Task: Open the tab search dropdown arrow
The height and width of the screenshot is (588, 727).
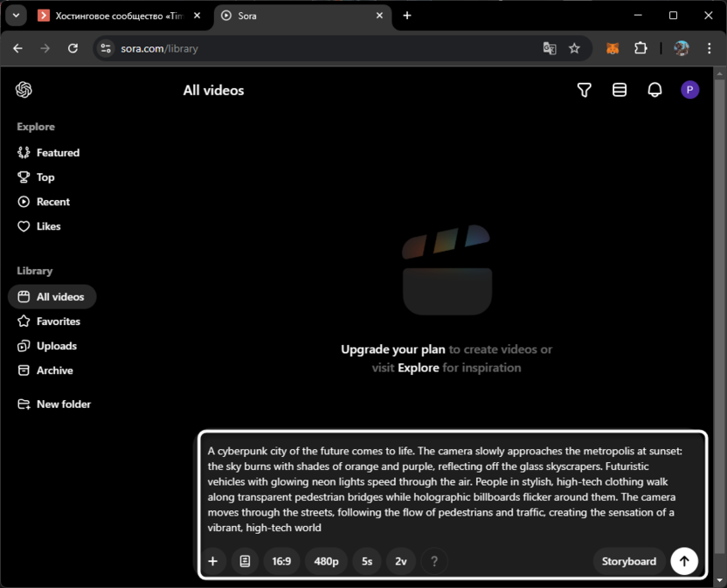Action: coord(17,16)
